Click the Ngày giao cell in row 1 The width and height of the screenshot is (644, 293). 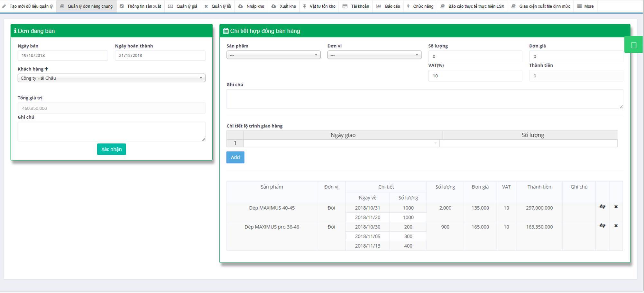coord(341,143)
